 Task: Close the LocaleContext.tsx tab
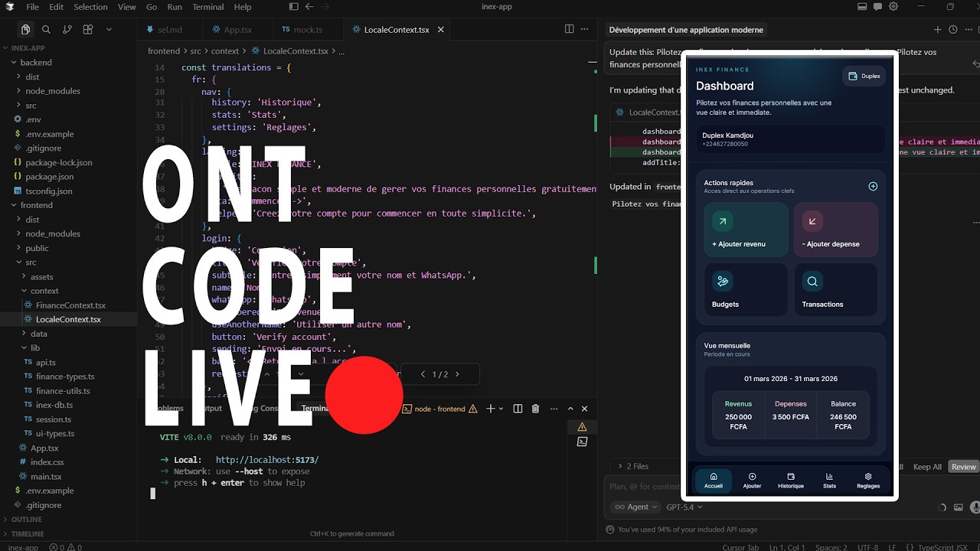tap(441, 30)
